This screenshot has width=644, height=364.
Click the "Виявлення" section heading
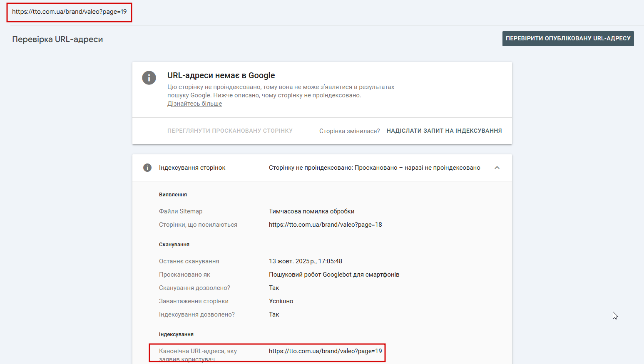coord(173,195)
